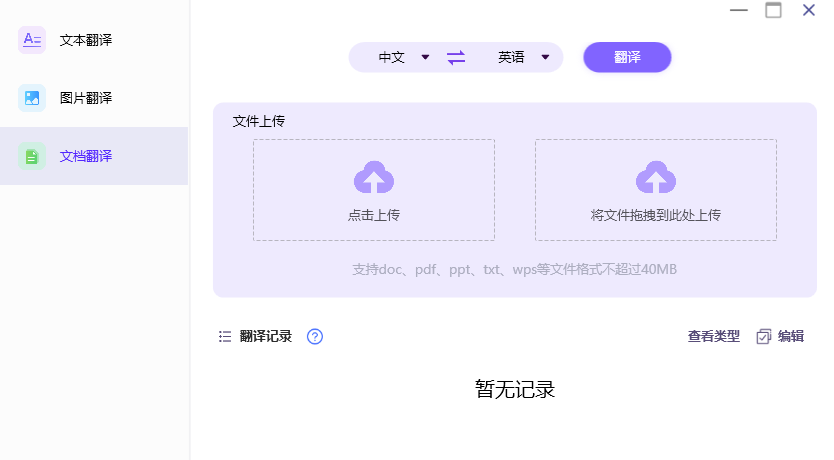Switch to the 图片翻译 tab
834x460 pixels.
[86, 98]
